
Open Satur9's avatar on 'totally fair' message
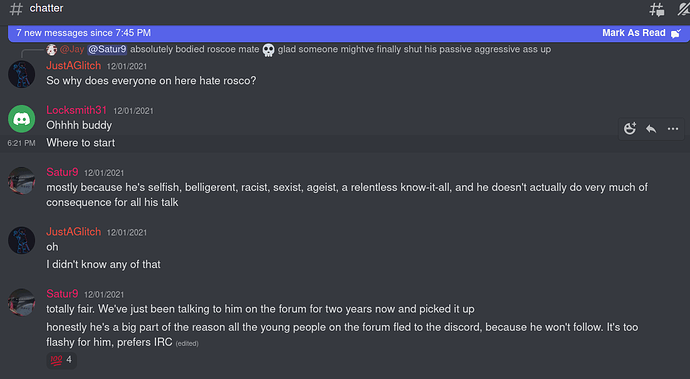[22, 302]
